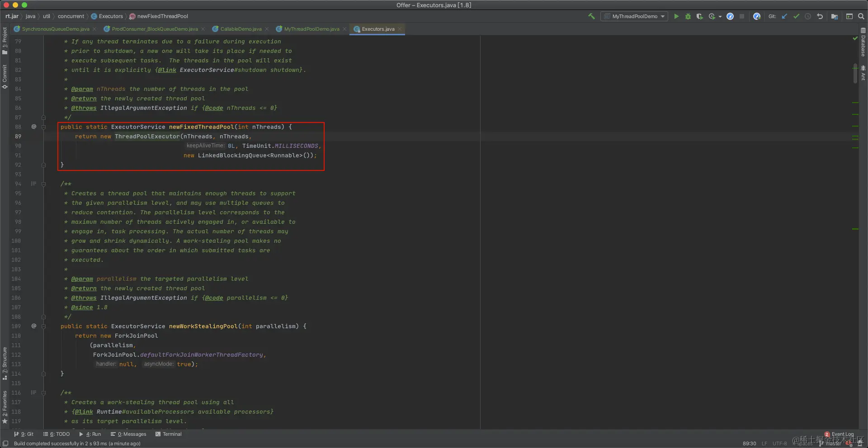Toggle rendered Javadoc icon at line 116
The height and width of the screenshot is (448, 868).
coord(33,392)
